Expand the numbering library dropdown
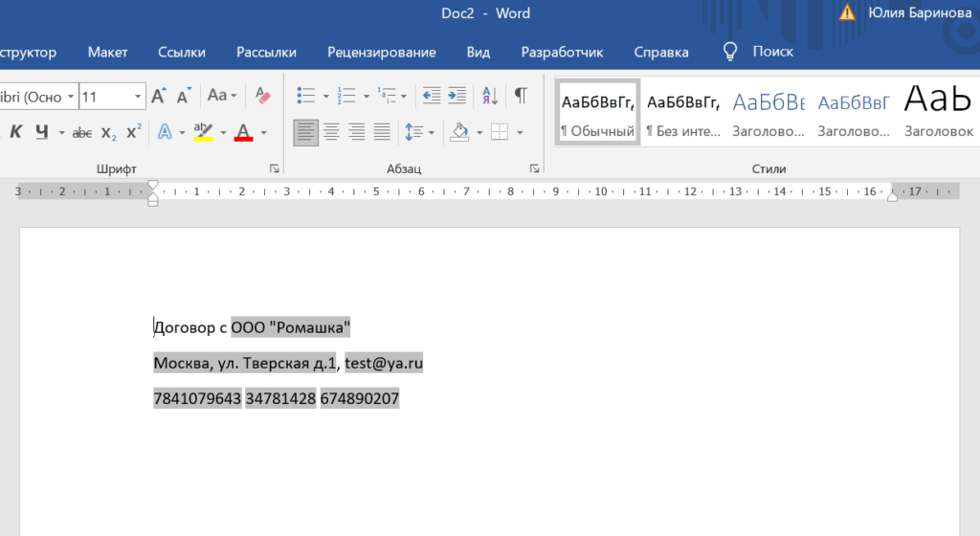Viewport: 980px width, 536px height. click(367, 97)
